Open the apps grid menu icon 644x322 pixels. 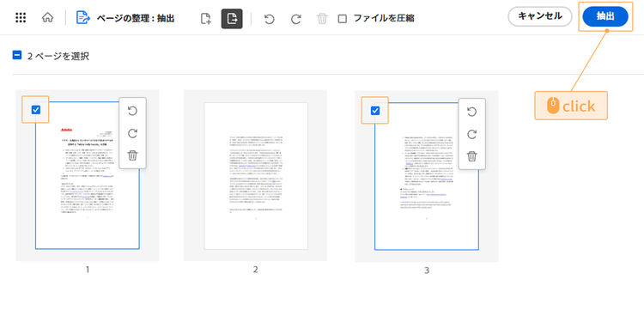[x=21, y=18]
